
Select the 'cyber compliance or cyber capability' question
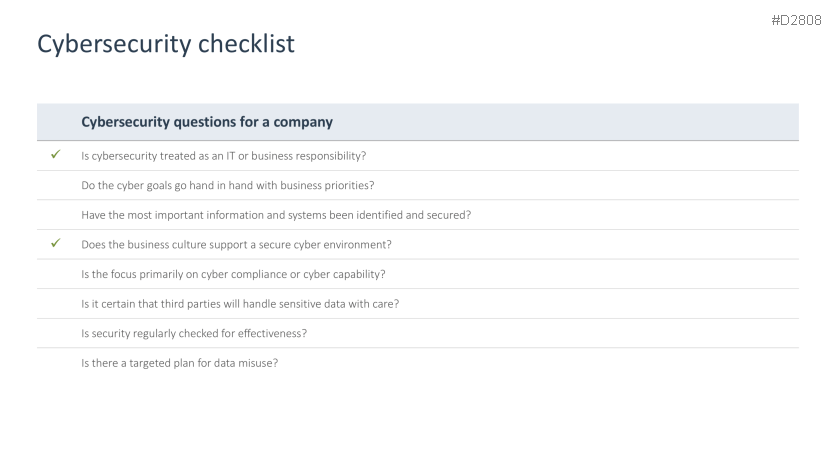[x=235, y=274]
